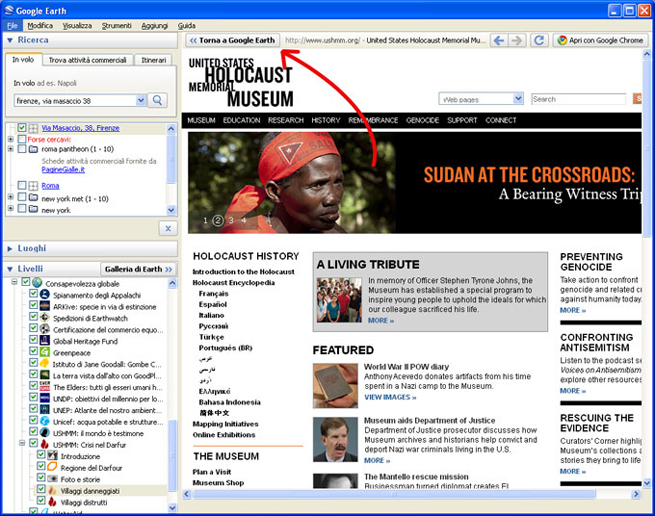Click the World War II POW diary thumbnail
655x516 pixels.
point(335,385)
